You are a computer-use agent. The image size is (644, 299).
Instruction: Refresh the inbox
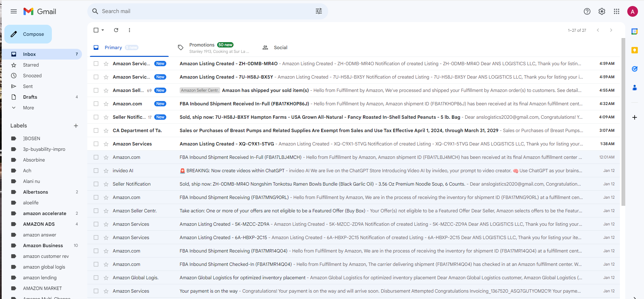click(x=116, y=30)
